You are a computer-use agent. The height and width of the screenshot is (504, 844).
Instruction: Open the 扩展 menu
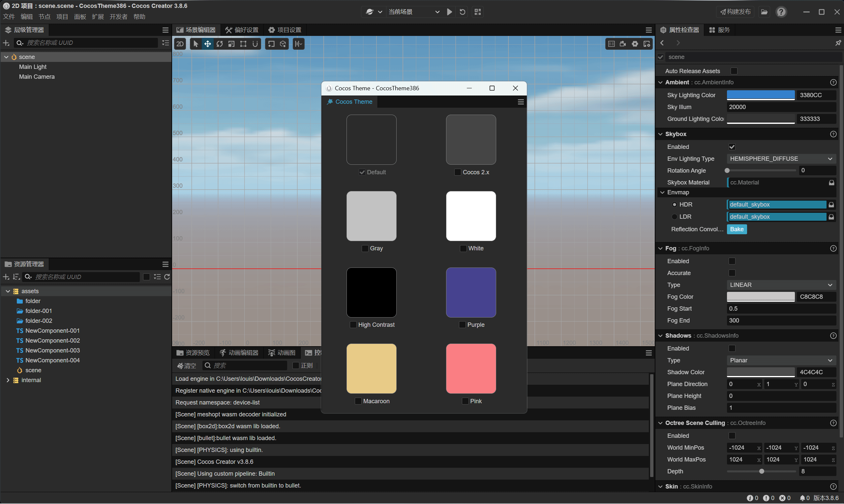[x=98, y=17]
